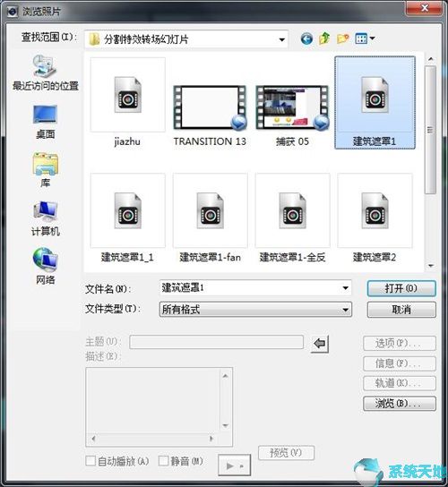Go to Desktop (桌面) location

[46, 122]
